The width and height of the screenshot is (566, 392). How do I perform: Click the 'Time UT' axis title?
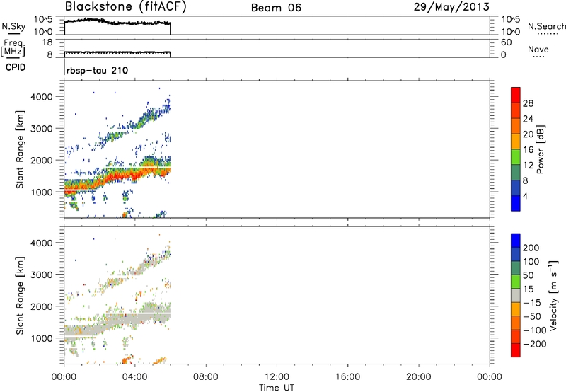tap(277, 388)
